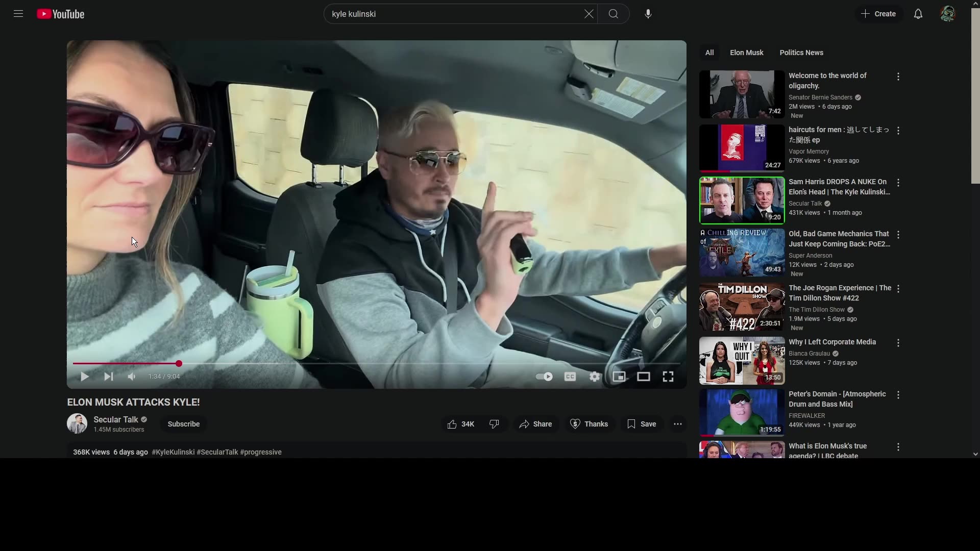This screenshot has height=551, width=980.
Task: Open the #KyleKulinski hashtag link
Action: click(173, 452)
